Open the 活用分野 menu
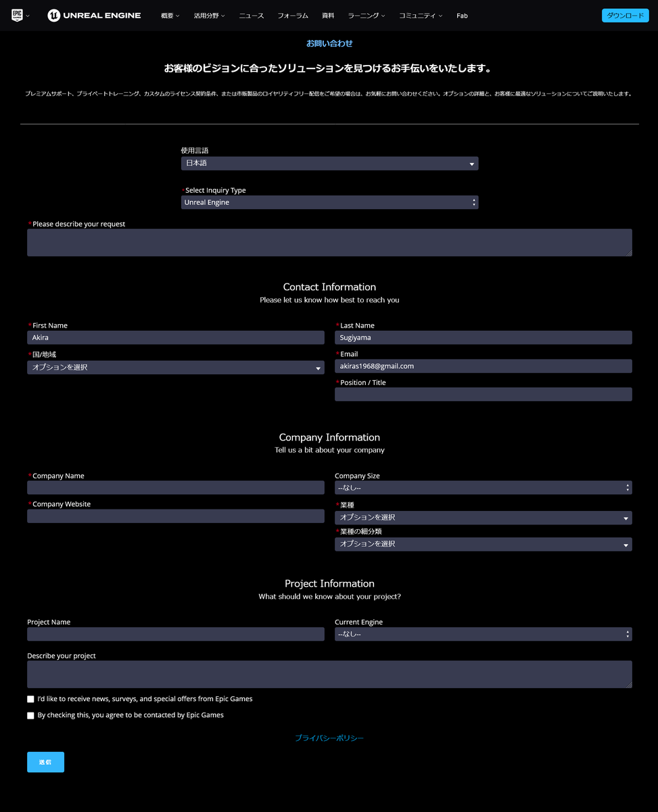 pos(209,16)
